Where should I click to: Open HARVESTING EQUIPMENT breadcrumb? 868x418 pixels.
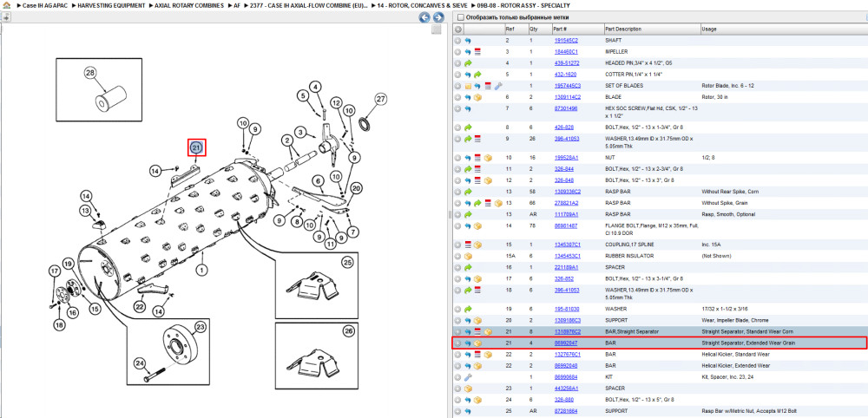coord(111,5)
